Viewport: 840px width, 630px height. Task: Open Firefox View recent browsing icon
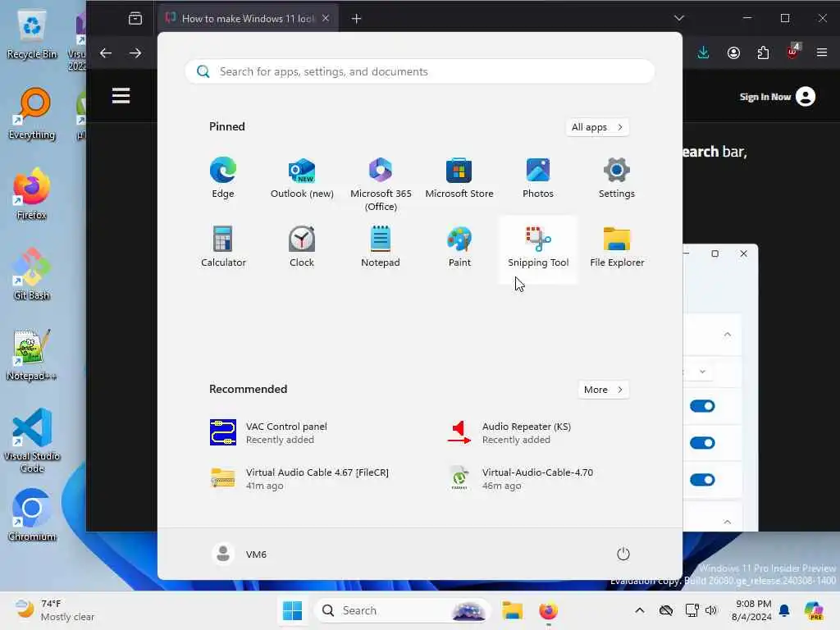tap(135, 19)
